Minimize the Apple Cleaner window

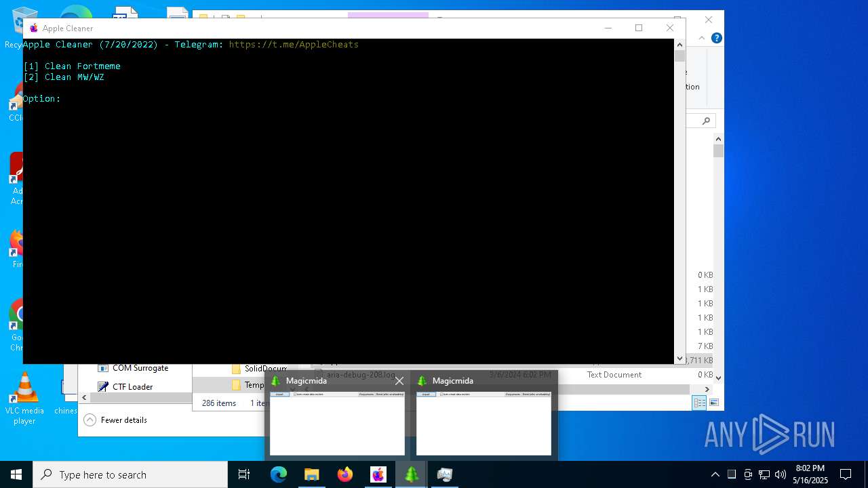click(608, 28)
